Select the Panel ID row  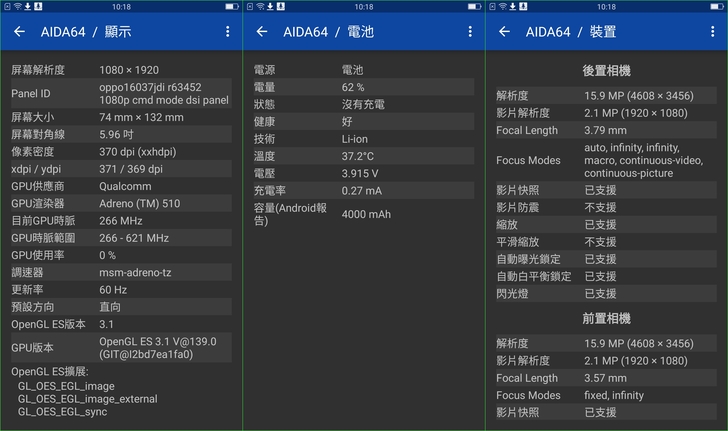click(x=121, y=93)
